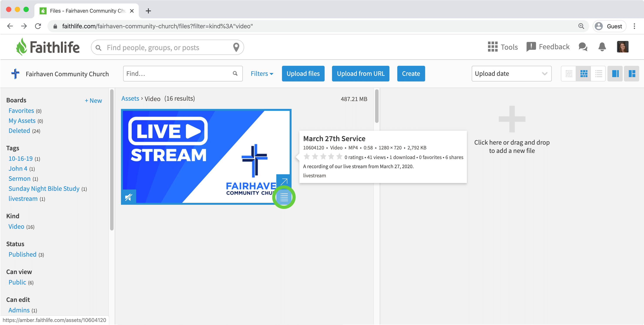Switch to small grid view
Image resolution: width=644 pixels, height=325 pixels.
(x=569, y=74)
